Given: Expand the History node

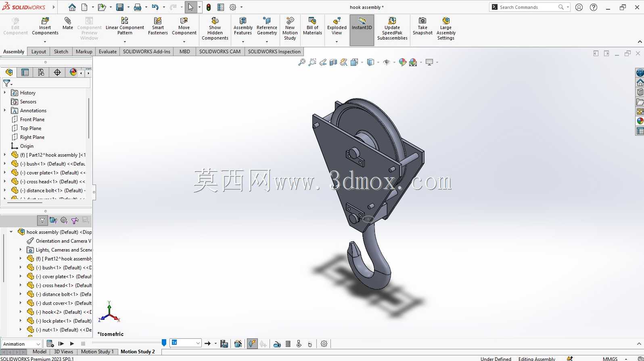Looking at the screenshot, I should click(x=5, y=93).
